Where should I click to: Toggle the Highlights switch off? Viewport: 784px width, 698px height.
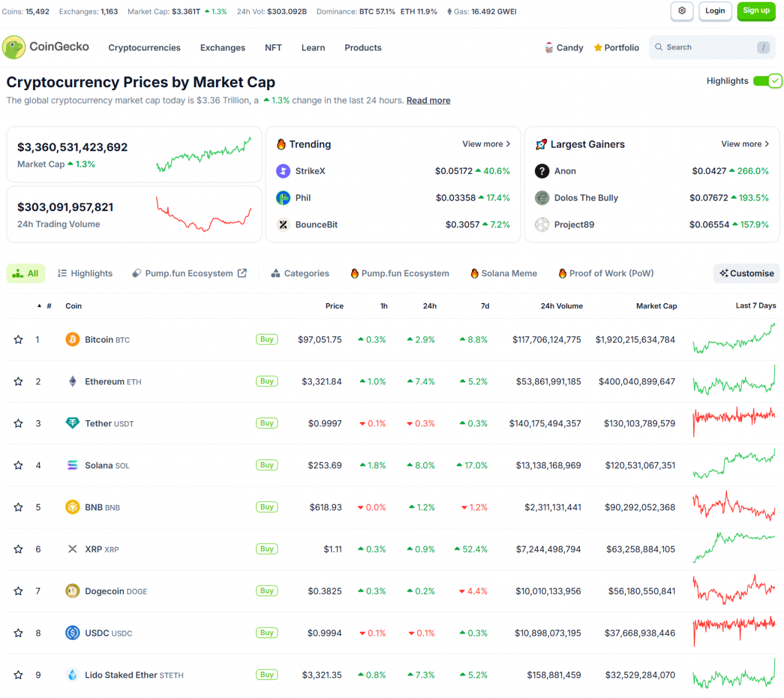(x=767, y=81)
